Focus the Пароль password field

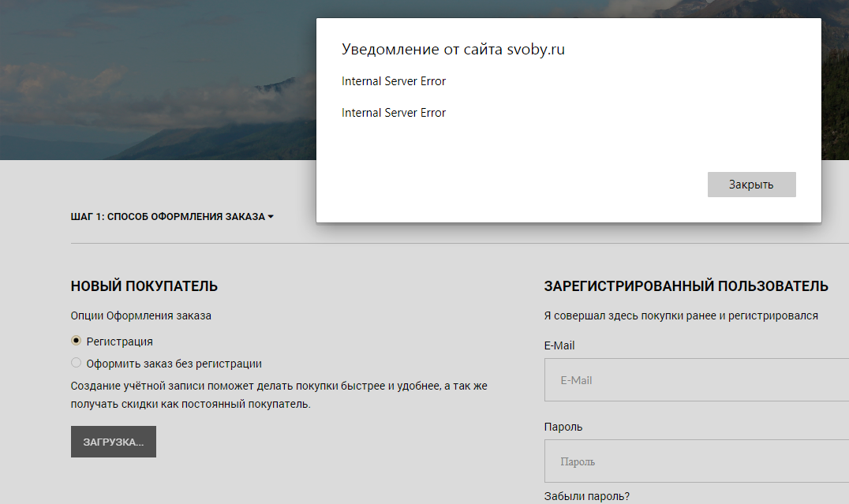pyautogui.click(x=694, y=461)
